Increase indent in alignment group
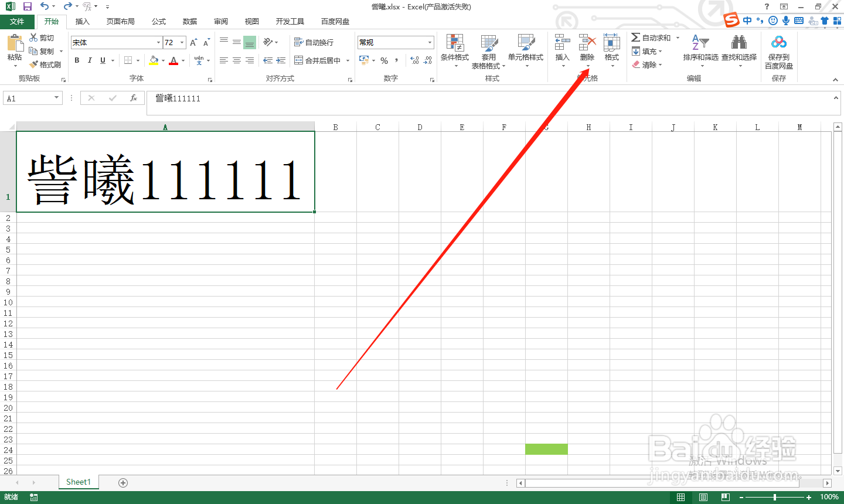The height and width of the screenshot is (504, 844). pyautogui.click(x=281, y=60)
